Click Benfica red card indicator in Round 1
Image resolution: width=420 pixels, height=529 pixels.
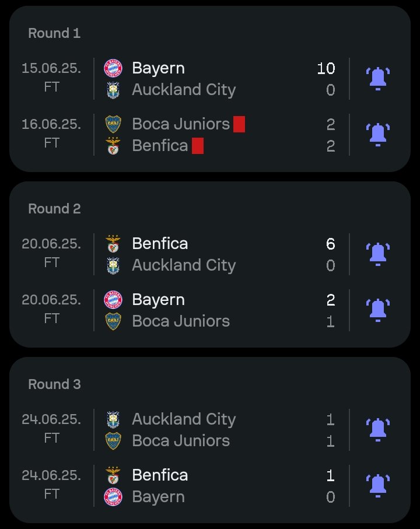point(198,146)
